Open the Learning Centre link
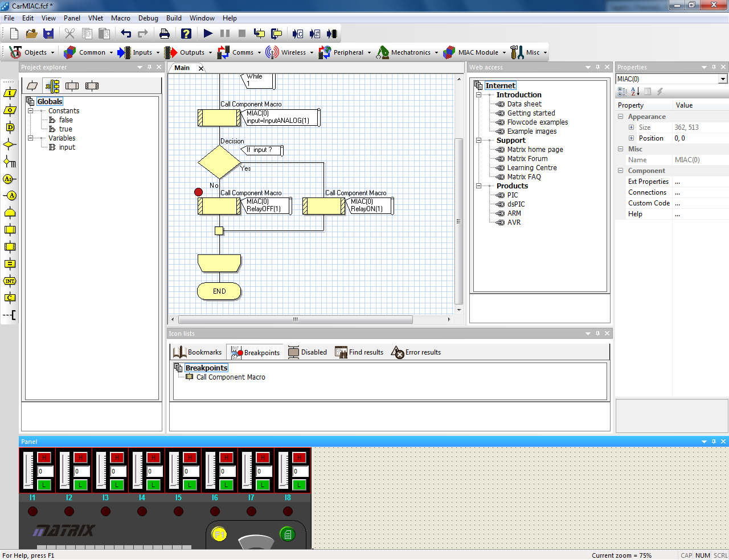Screen dimensions: 729x560 click(x=532, y=168)
